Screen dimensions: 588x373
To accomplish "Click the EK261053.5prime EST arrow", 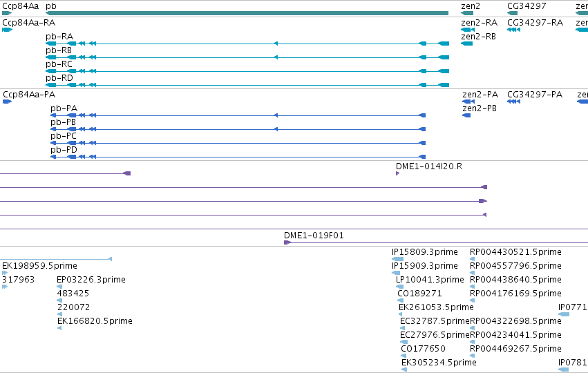I will pos(401,314).
